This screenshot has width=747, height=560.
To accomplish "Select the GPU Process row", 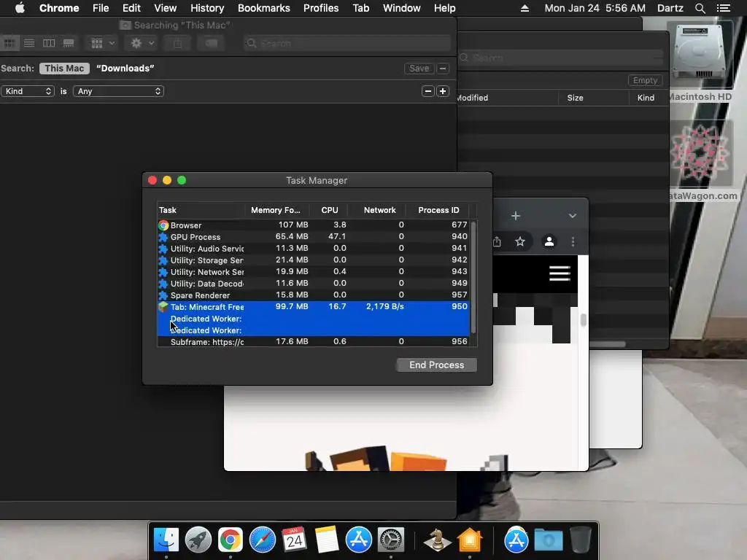I will click(x=313, y=237).
